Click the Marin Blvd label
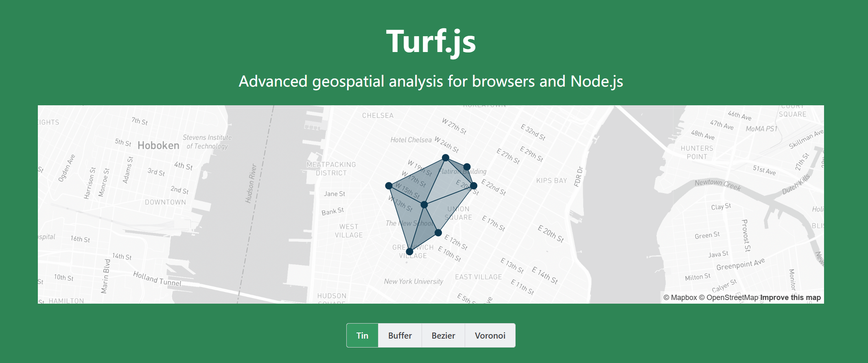 point(105,276)
